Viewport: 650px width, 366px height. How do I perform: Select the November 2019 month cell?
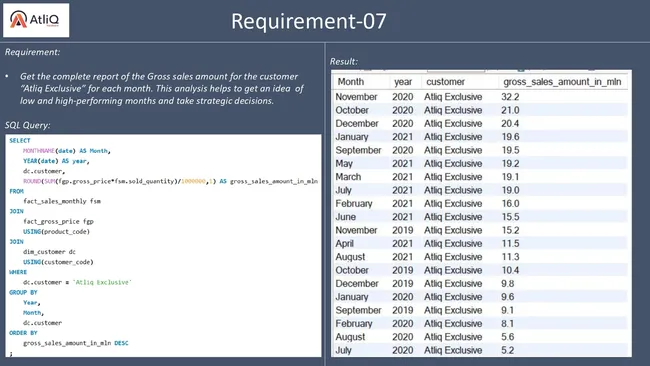coord(356,230)
